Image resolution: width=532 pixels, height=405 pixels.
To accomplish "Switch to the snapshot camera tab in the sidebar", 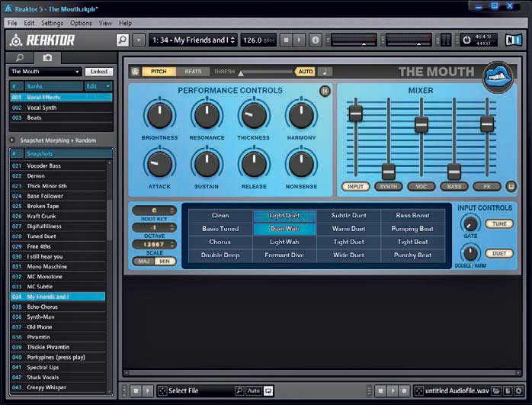I will point(47,58).
